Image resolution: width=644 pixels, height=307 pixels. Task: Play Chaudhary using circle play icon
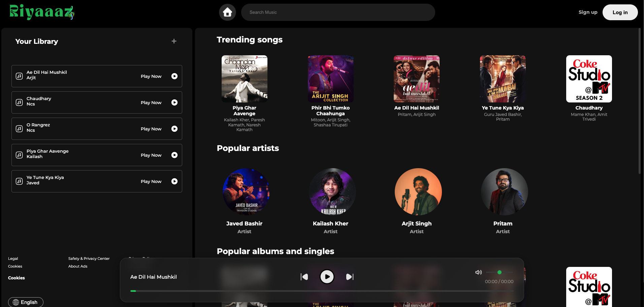[x=174, y=102]
